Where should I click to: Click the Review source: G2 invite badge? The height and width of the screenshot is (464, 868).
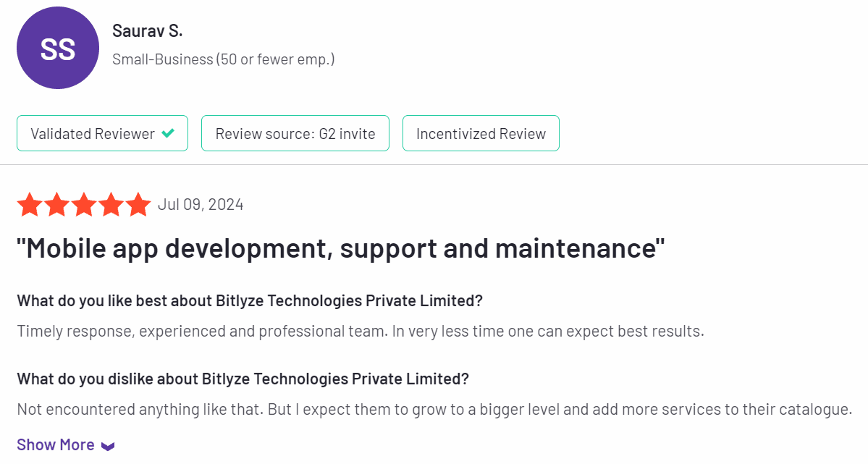click(x=295, y=133)
